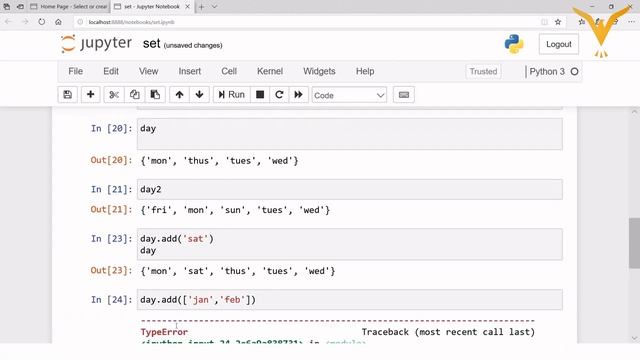Select the cell with day.add(['jan','feb'])
The image size is (640, 360).
(x=350, y=300)
